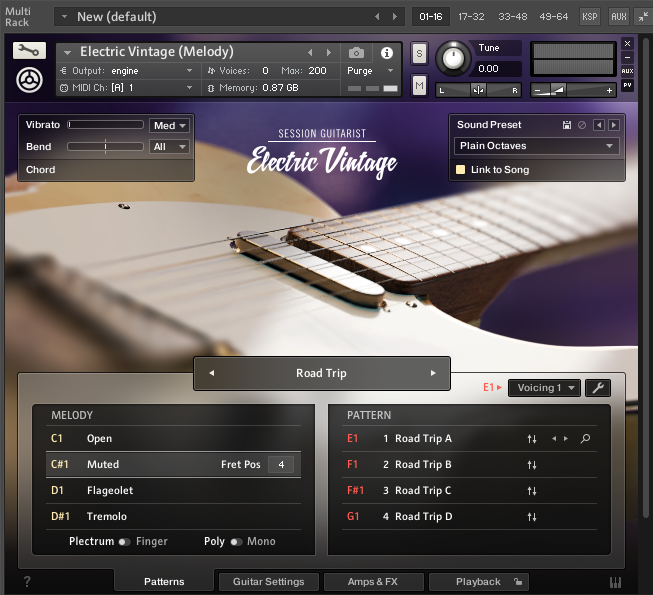The image size is (653, 595).
Task: Next multi rack preset arrow
Action: click(x=395, y=17)
